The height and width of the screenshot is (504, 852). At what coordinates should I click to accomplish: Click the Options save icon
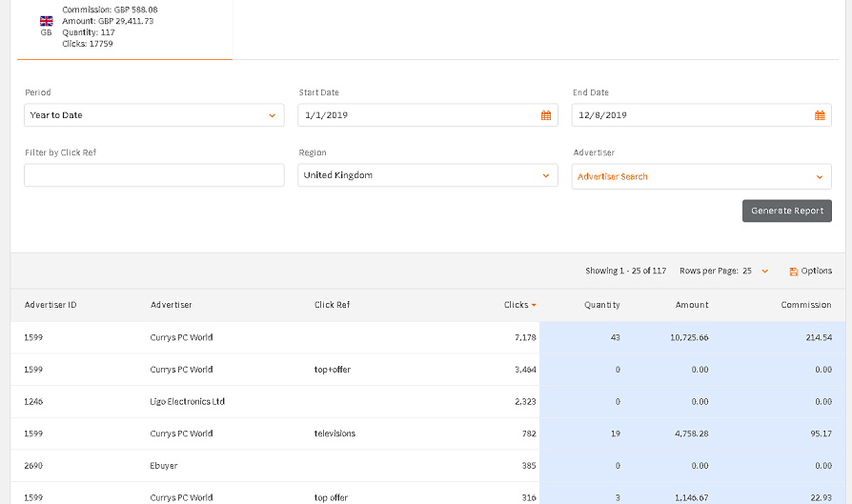[x=793, y=272]
